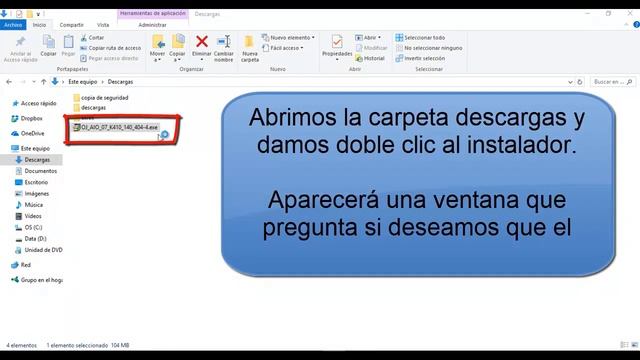640x360 pixels.
Task: Go back with the back arrow
Action: [9, 82]
